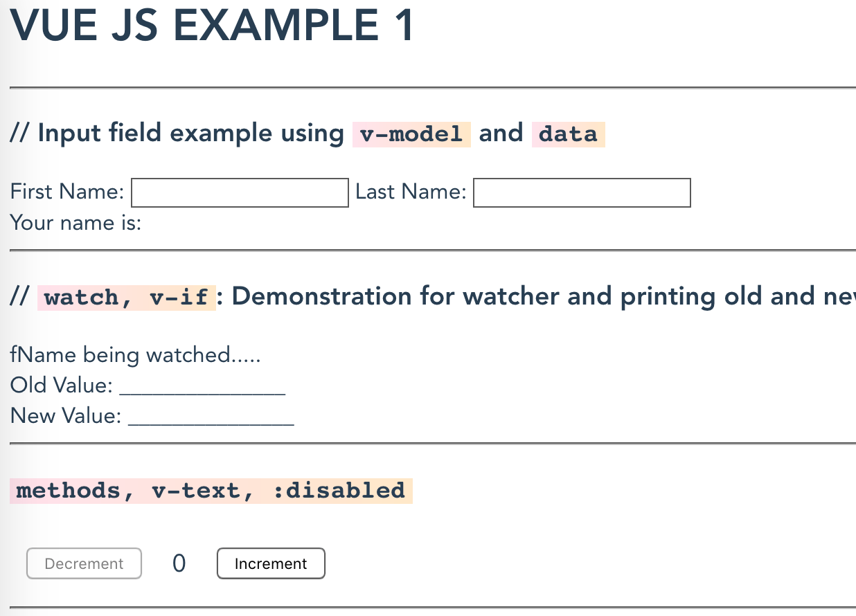Click inside the Last Name input field
Image resolution: width=856 pixels, height=616 pixels.
point(581,192)
